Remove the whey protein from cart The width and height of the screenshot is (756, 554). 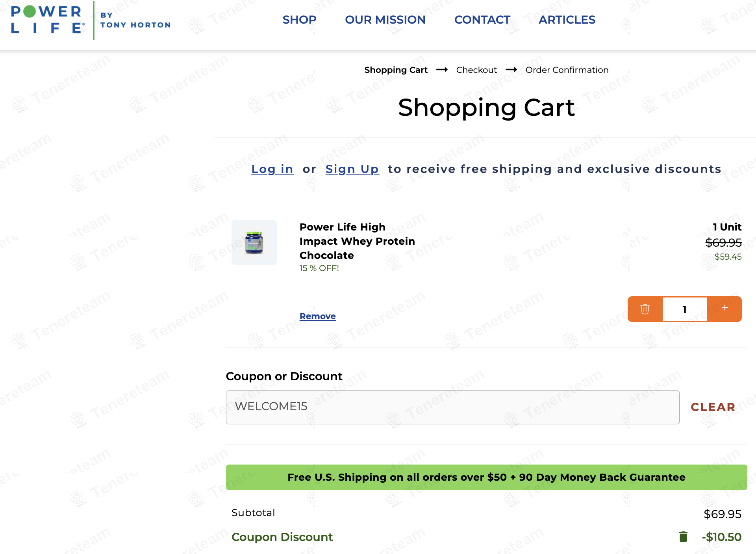[317, 316]
